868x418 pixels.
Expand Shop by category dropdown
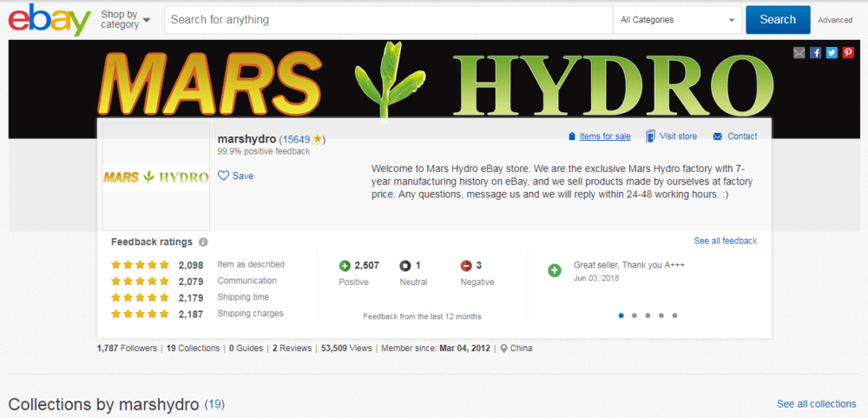coord(126,20)
